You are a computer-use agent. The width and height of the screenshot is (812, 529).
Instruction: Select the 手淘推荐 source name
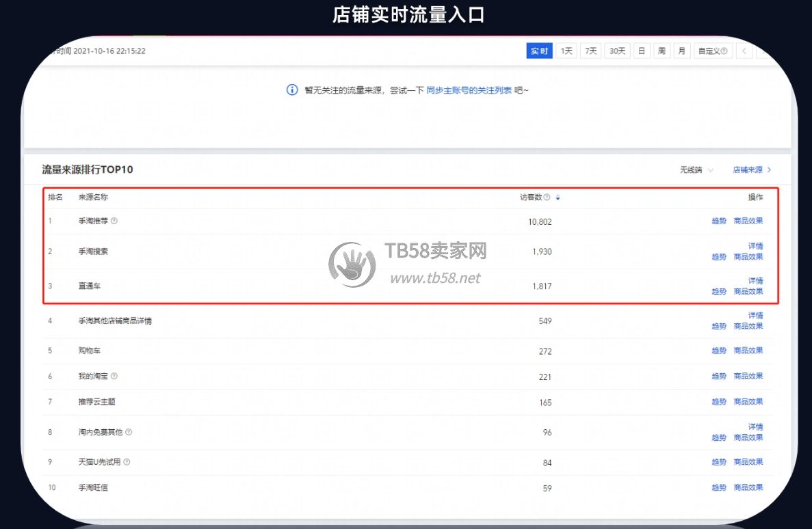tap(93, 221)
